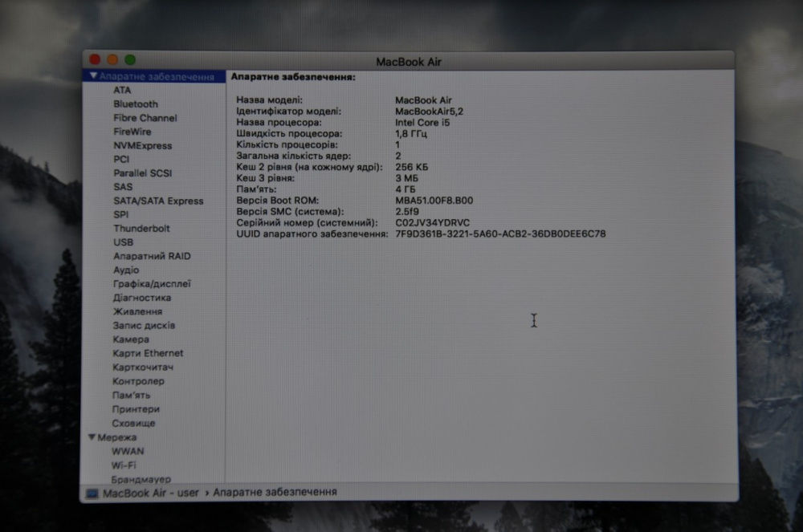Image resolution: width=803 pixels, height=532 pixels.
Task: Open Fibre Channel sidebar entry
Action: [x=145, y=118]
